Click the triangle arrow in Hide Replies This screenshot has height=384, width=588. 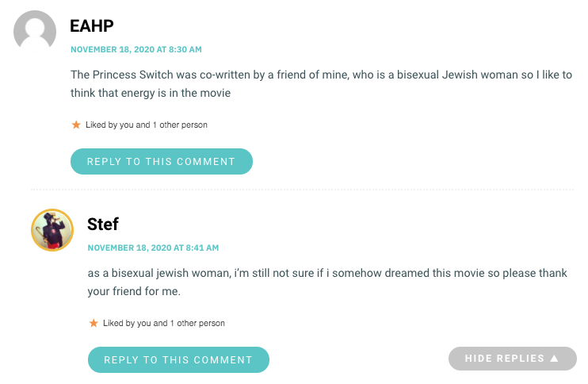(554, 359)
